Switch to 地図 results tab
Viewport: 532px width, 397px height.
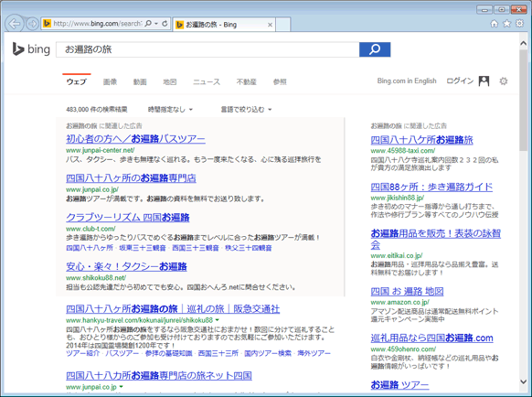pos(170,81)
